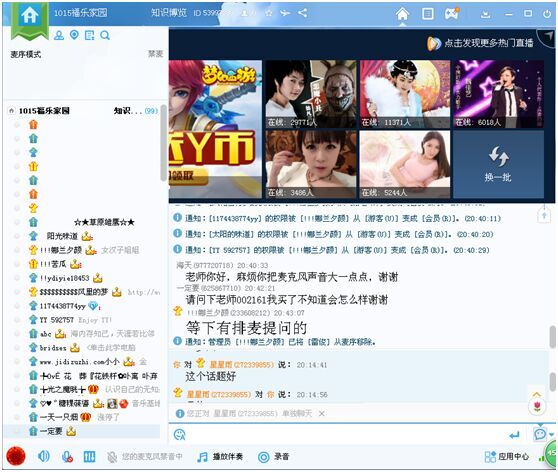
Task: Open the 麦序模式 mic queue mode selector
Action: tap(26, 54)
